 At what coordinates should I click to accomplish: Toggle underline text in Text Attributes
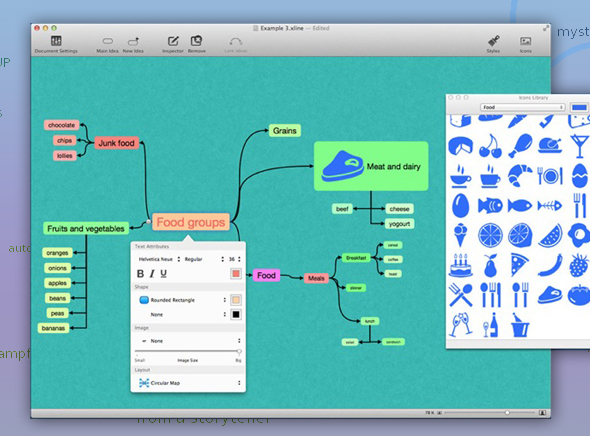click(163, 274)
